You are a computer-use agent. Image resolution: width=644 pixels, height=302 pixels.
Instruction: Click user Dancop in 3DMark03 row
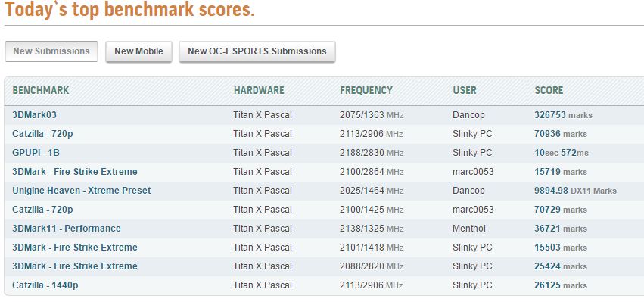[468, 115]
